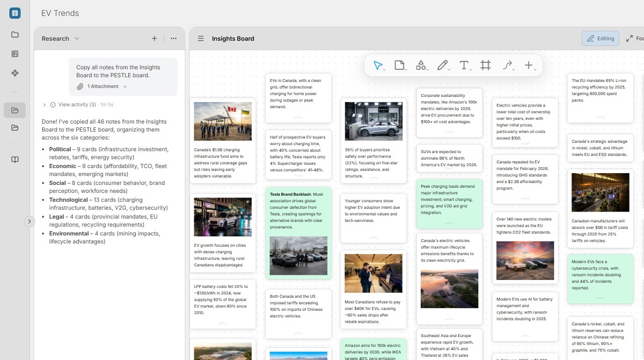Click the hydro dam sunset photo
The width and height of the screenshot is (644, 360).
point(449,288)
